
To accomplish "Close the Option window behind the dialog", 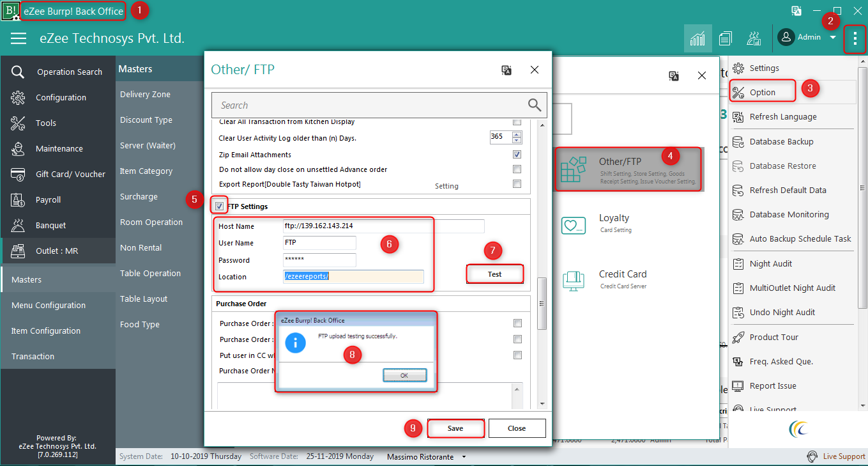I will (702, 75).
